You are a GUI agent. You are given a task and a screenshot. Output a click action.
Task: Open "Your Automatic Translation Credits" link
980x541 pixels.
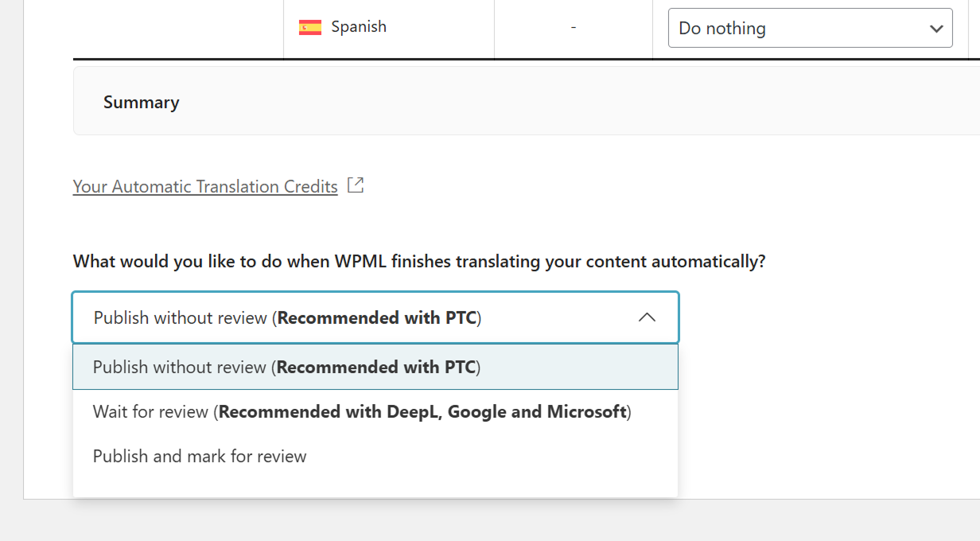(x=205, y=186)
